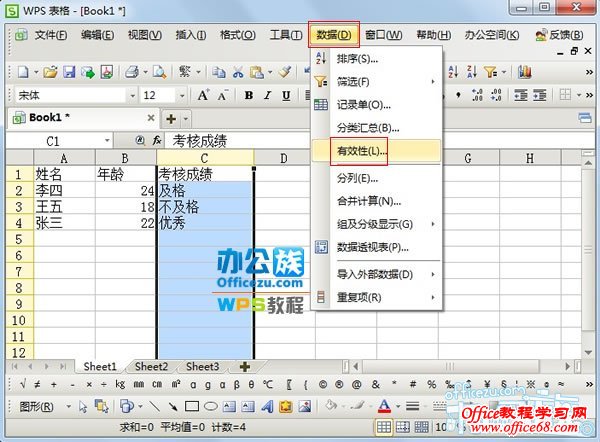
Task: Choose 分类汇总(B)... menu entry
Action: click(x=377, y=127)
